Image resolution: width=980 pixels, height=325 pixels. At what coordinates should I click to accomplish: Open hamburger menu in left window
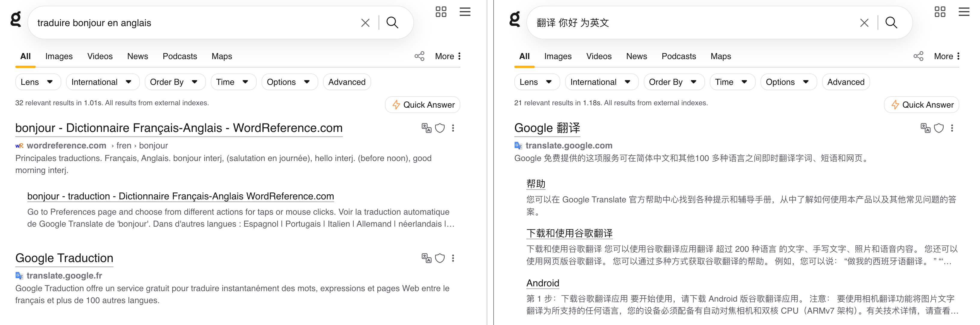(x=465, y=12)
